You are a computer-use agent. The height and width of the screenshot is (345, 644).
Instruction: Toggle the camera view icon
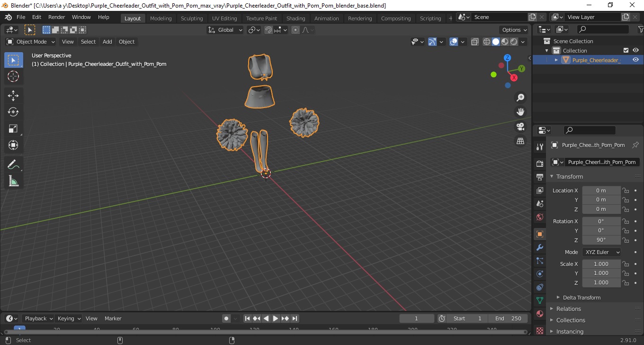pos(520,127)
